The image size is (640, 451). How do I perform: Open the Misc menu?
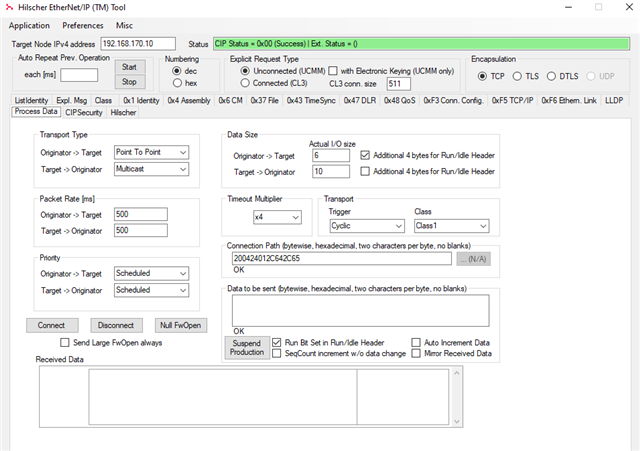click(124, 25)
